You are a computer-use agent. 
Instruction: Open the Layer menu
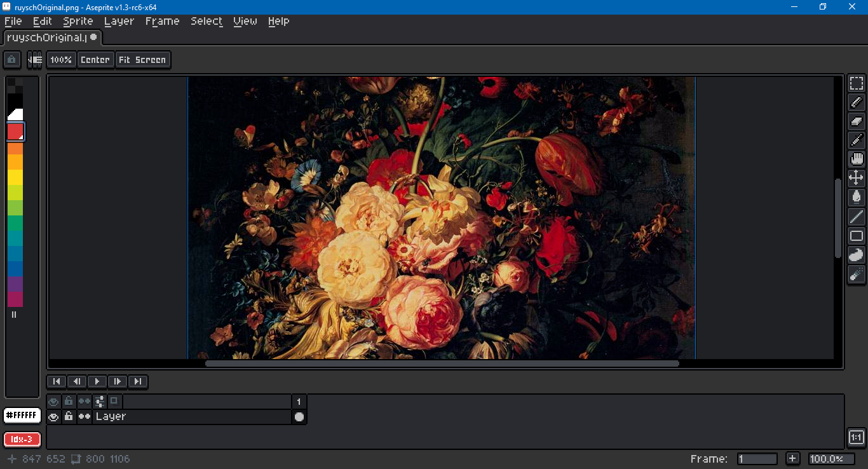coord(119,21)
